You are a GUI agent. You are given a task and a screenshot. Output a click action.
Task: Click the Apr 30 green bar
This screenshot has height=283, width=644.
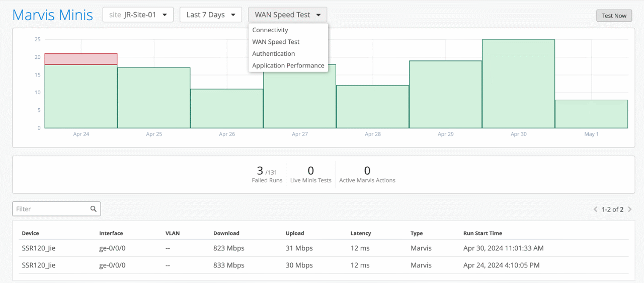[518, 84]
